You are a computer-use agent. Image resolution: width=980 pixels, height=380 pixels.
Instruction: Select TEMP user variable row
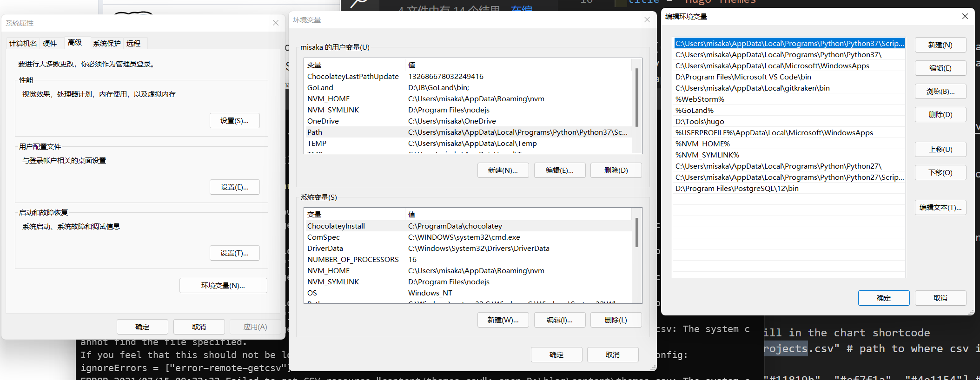click(468, 144)
